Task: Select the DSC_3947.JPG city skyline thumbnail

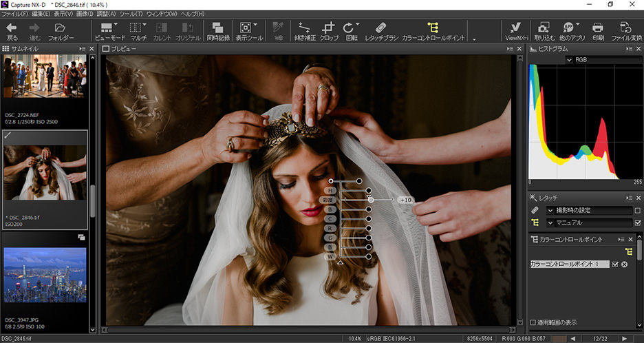Action: 45,275
